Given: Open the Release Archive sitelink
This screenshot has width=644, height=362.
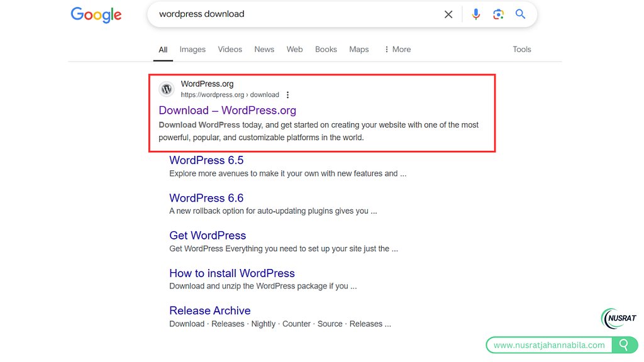Looking at the screenshot, I should pyautogui.click(x=210, y=310).
